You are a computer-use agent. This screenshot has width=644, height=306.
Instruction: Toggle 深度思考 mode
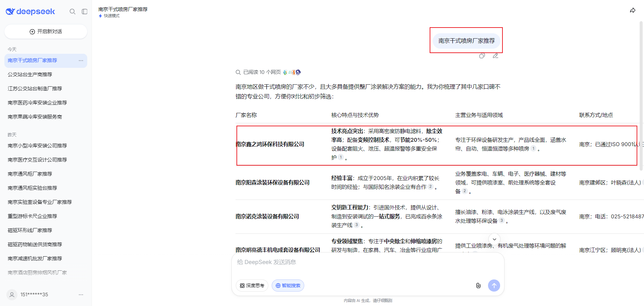point(252,286)
